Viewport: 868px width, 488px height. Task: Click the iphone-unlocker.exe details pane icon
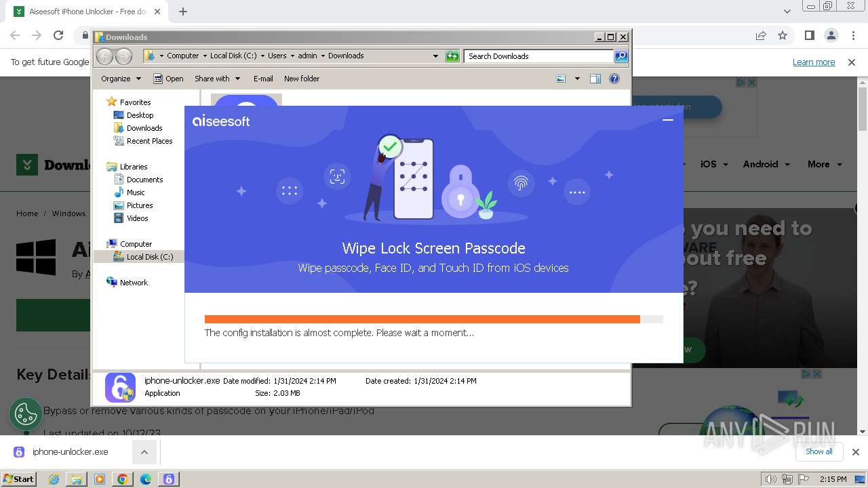coord(120,387)
